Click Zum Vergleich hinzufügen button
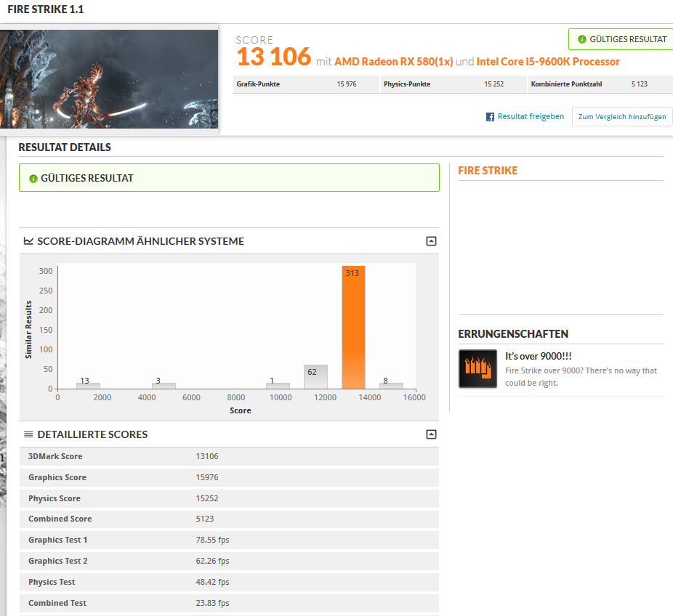Viewport: 673px width, 616px height. click(x=622, y=117)
